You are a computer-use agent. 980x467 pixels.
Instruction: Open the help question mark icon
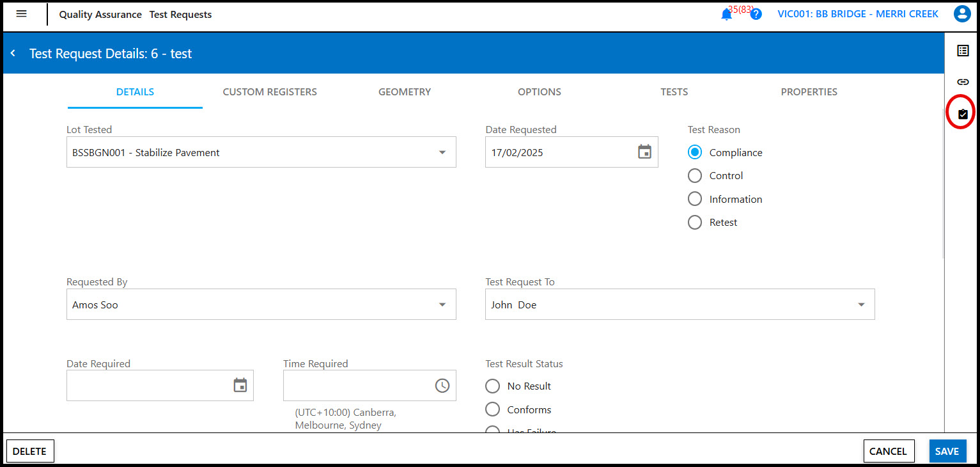pyautogui.click(x=756, y=14)
